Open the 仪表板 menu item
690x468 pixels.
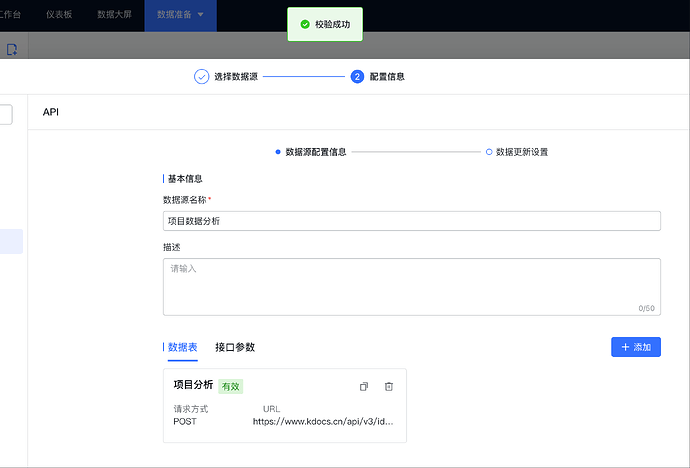coord(59,15)
